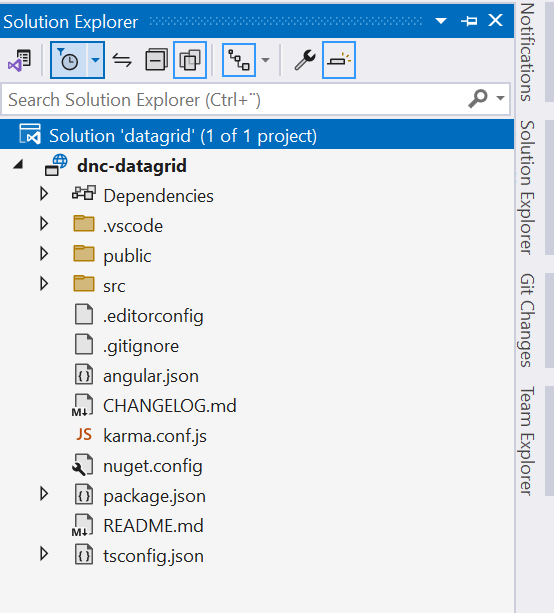Screen dimensions: 554x613
Task: Open the Notifications side tab
Action: coord(527,52)
